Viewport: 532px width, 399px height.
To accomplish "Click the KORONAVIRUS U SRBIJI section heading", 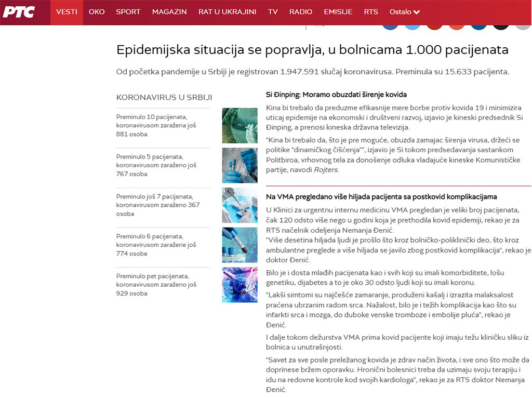I will coord(164,97).
